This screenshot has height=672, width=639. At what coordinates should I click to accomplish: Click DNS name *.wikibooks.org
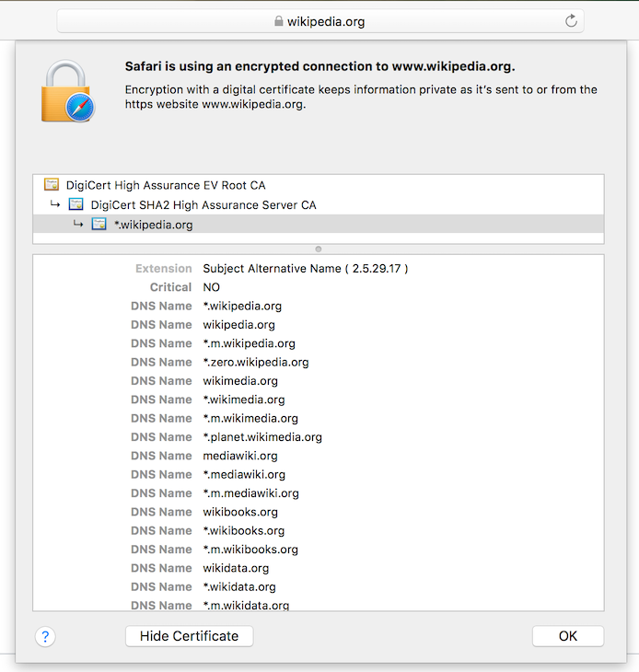(x=243, y=530)
